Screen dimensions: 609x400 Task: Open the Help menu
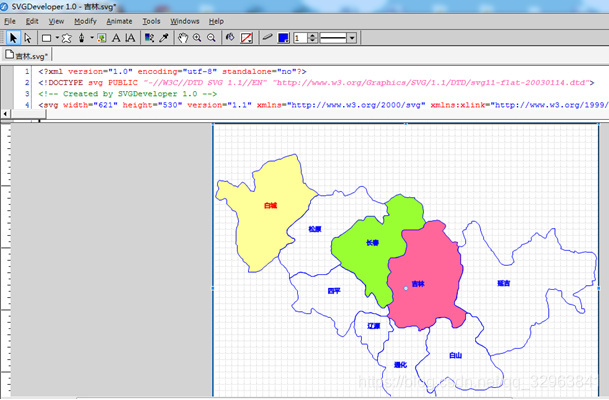216,21
